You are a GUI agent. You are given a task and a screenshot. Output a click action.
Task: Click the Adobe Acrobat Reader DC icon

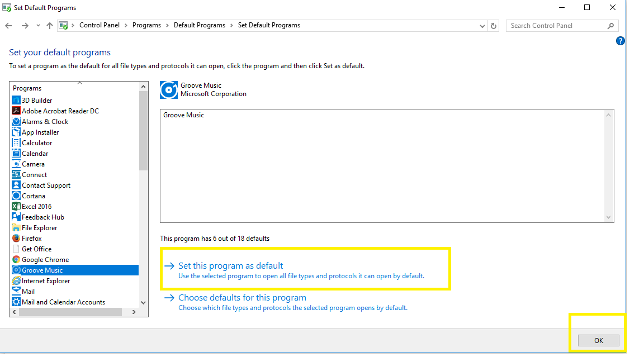pyautogui.click(x=16, y=111)
